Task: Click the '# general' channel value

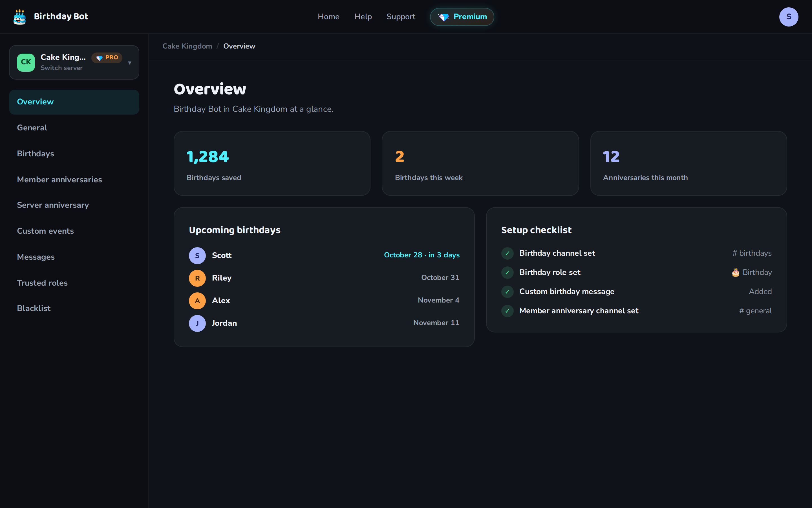Action: tap(755, 311)
